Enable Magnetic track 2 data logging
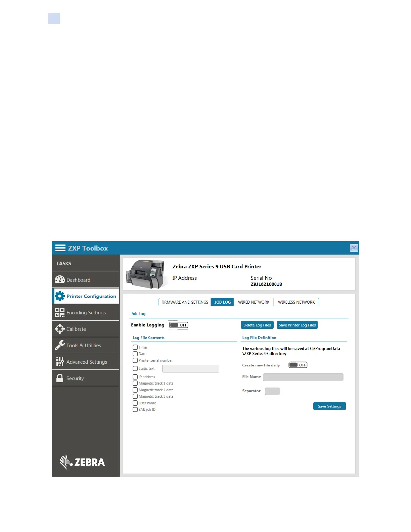This screenshot has height=532, width=411. (x=135, y=390)
